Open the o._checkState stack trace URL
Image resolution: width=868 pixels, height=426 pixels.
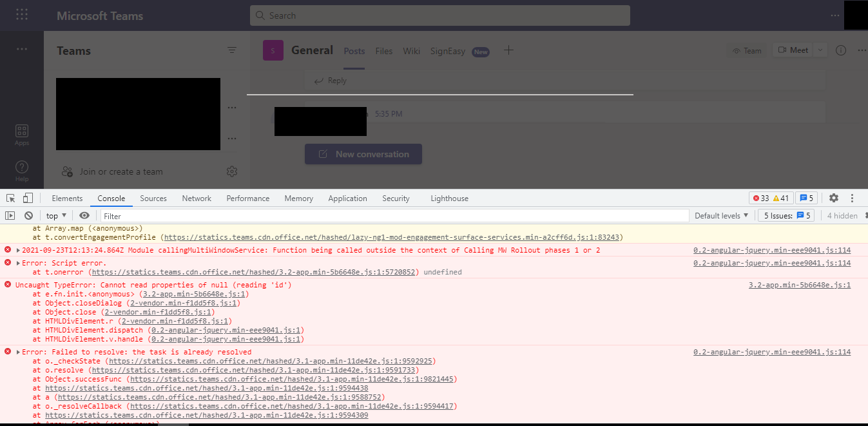pyautogui.click(x=271, y=361)
